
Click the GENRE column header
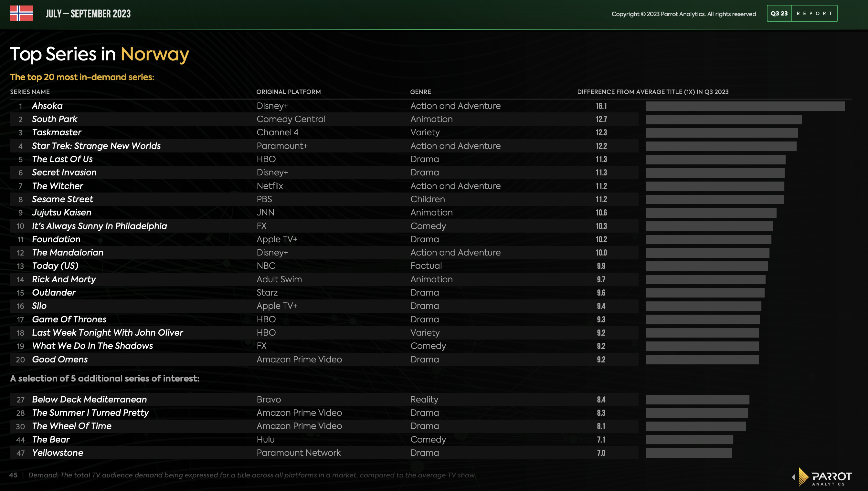[420, 92]
